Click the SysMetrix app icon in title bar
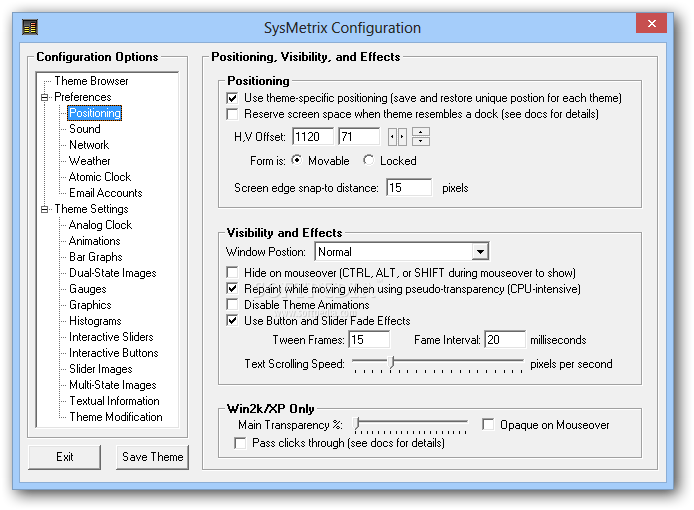The width and height of the screenshot is (694, 510). 30,27
